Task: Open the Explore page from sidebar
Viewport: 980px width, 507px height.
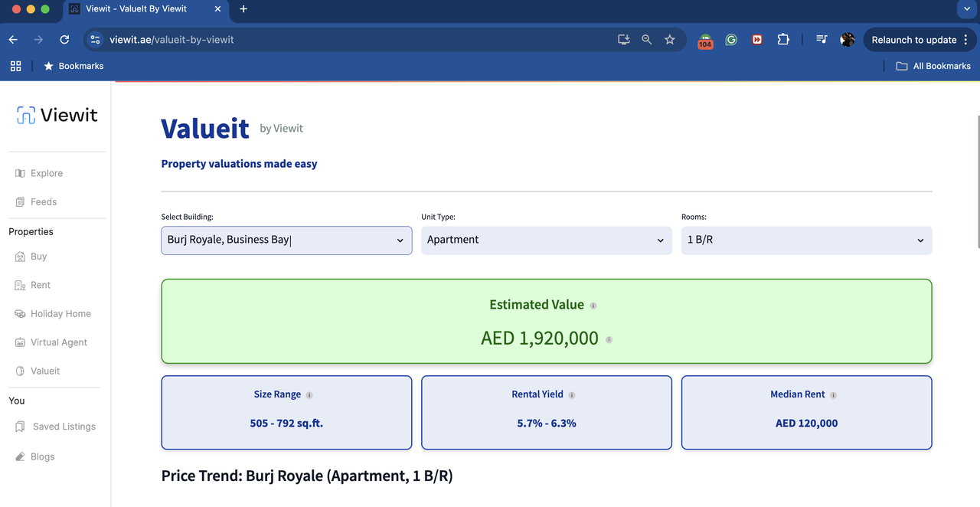Action: 46,173
